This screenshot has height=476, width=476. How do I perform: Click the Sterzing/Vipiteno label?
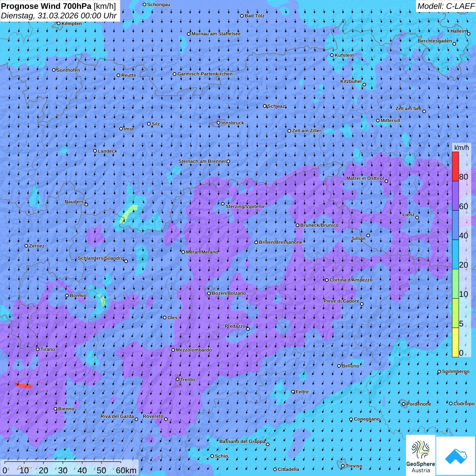pyautogui.click(x=245, y=206)
